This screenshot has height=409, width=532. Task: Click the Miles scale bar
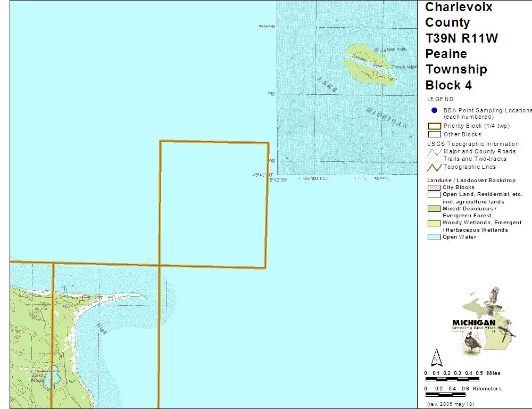(x=453, y=379)
